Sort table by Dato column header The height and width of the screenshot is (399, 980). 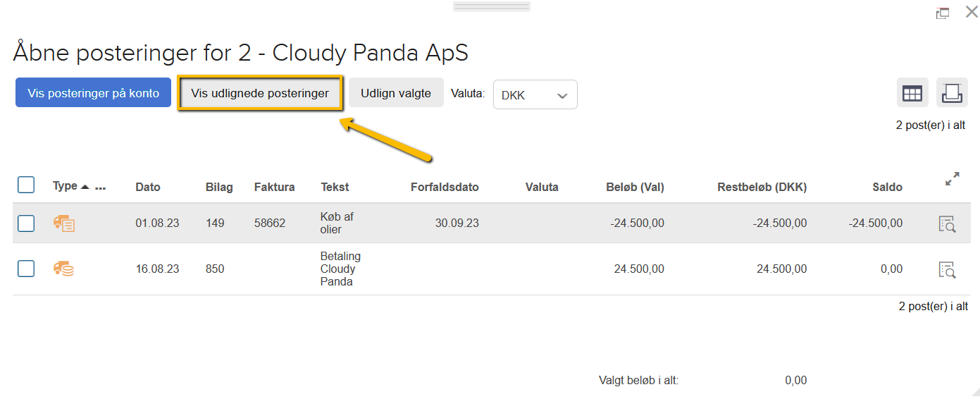coord(148,188)
